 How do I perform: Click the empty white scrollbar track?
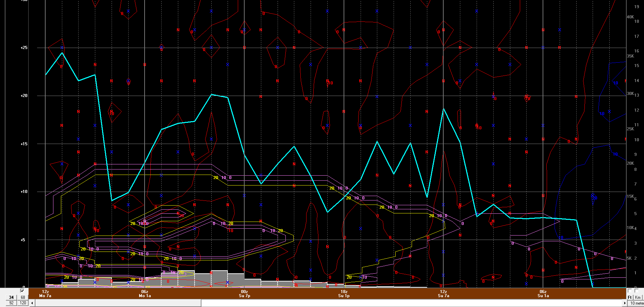[408, 303]
